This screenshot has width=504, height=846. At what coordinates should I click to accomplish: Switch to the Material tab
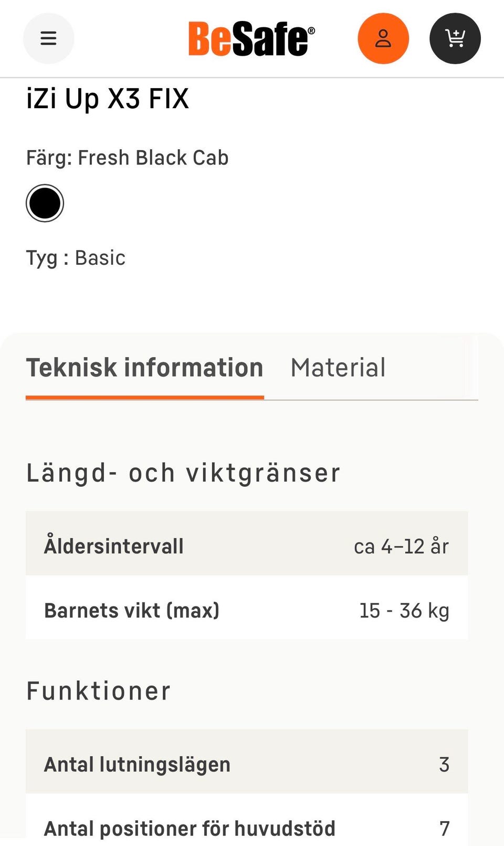[x=338, y=368]
